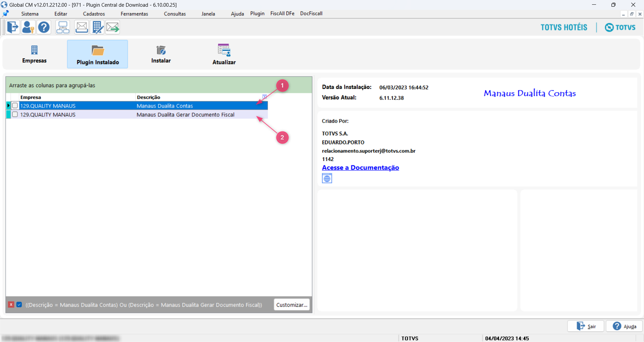This screenshot has height=342, width=644.
Task: Open the Cadastros menu
Action: click(x=94, y=14)
